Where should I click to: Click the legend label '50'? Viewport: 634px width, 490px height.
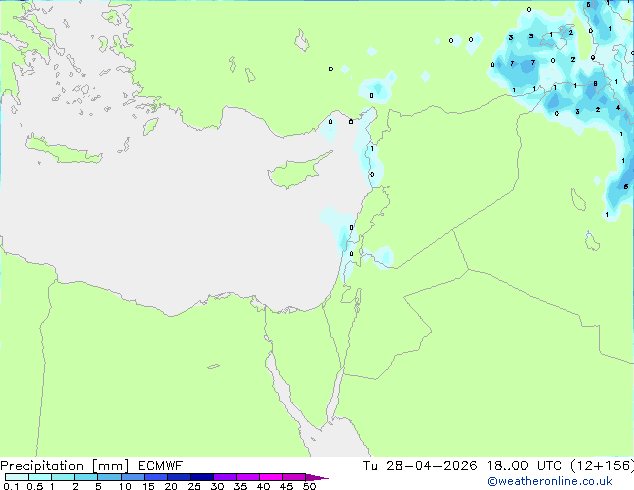309,486
